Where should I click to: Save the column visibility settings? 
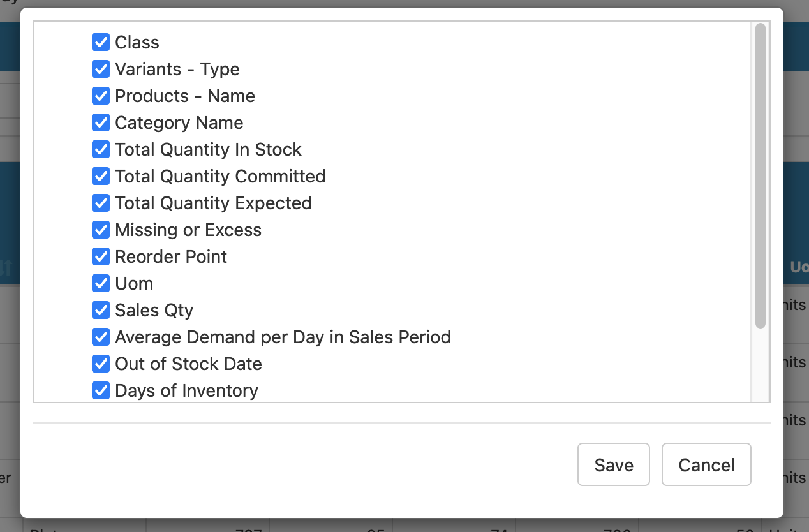point(613,464)
